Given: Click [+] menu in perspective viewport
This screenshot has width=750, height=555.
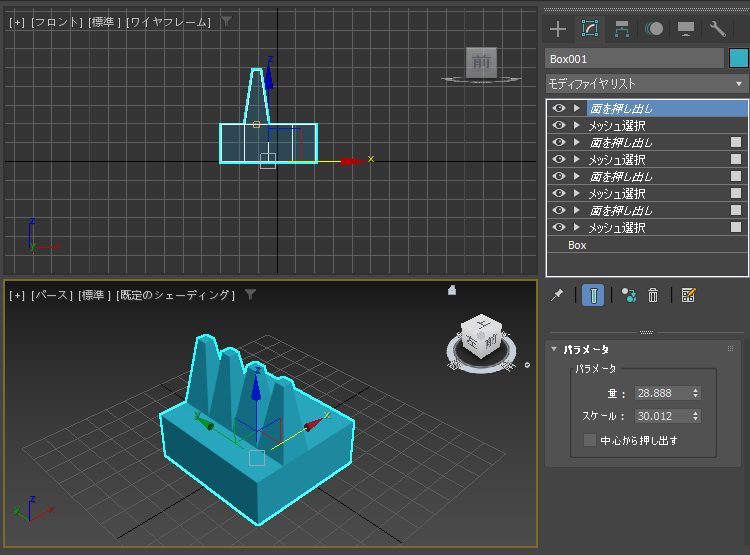Looking at the screenshot, I should point(17,295).
